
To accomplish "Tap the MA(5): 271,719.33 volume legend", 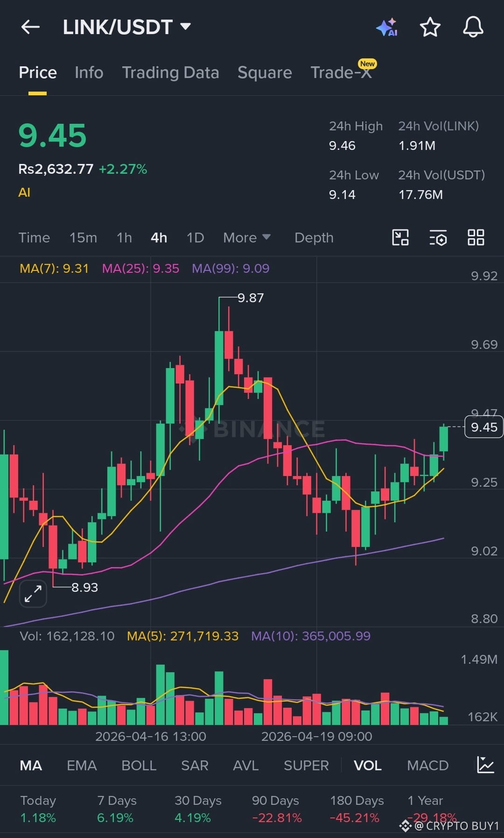I will [x=183, y=636].
